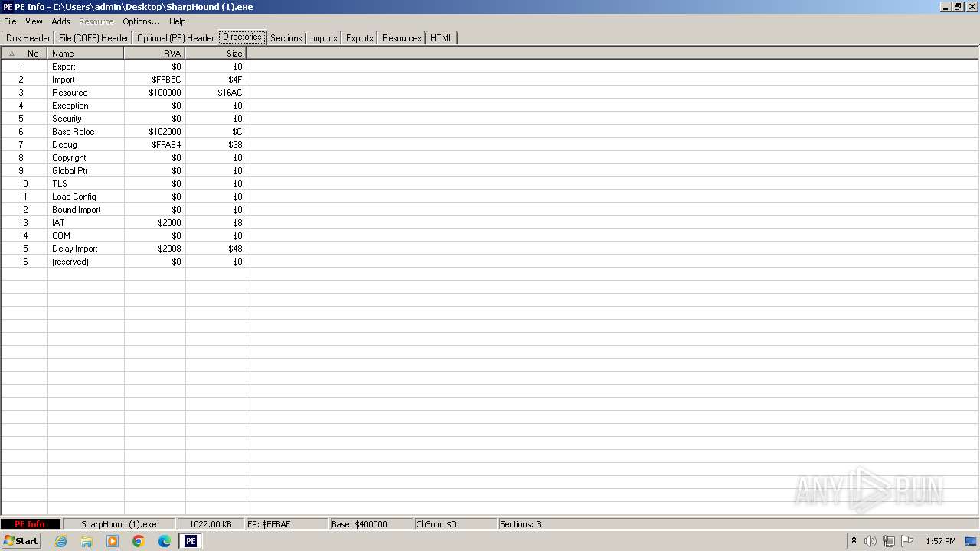Switch to the Sections tab

(x=286, y=38)
